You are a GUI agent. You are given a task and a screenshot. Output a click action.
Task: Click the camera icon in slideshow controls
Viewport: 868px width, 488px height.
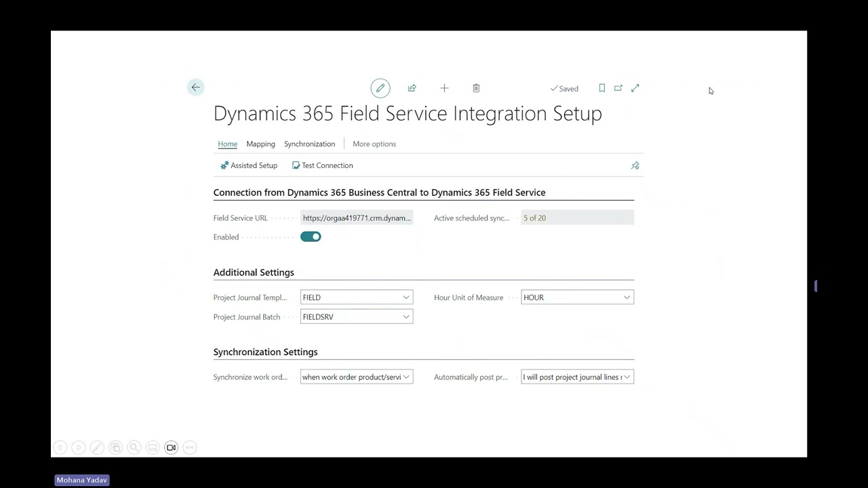click(x=171, y=447)
